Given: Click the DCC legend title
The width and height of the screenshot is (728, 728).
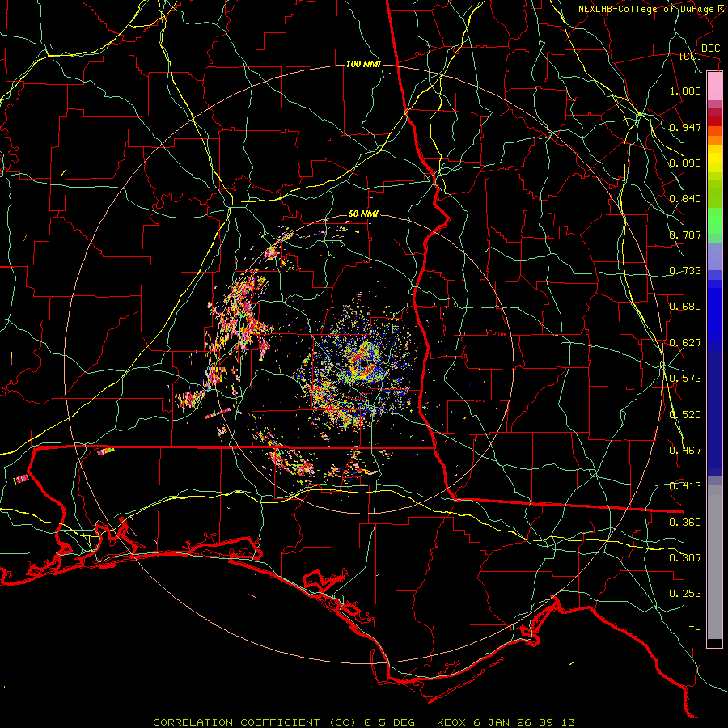Looking at the screenshot, I should tap(710, 49).
